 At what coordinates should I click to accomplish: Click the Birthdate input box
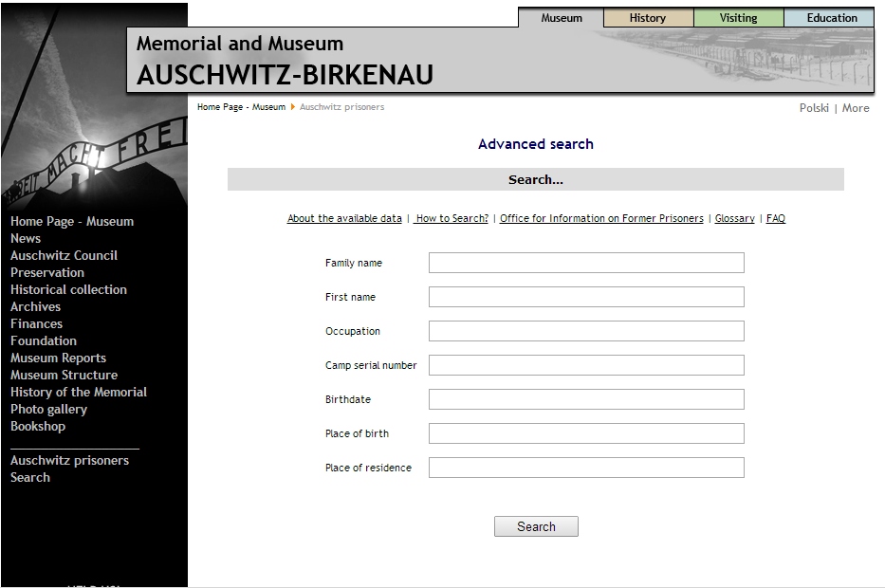coord(586,399)
